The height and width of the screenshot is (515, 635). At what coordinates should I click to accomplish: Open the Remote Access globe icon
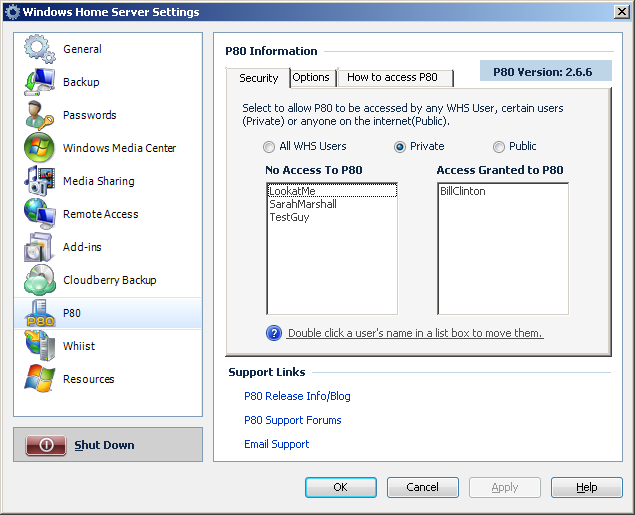point(39,214)
